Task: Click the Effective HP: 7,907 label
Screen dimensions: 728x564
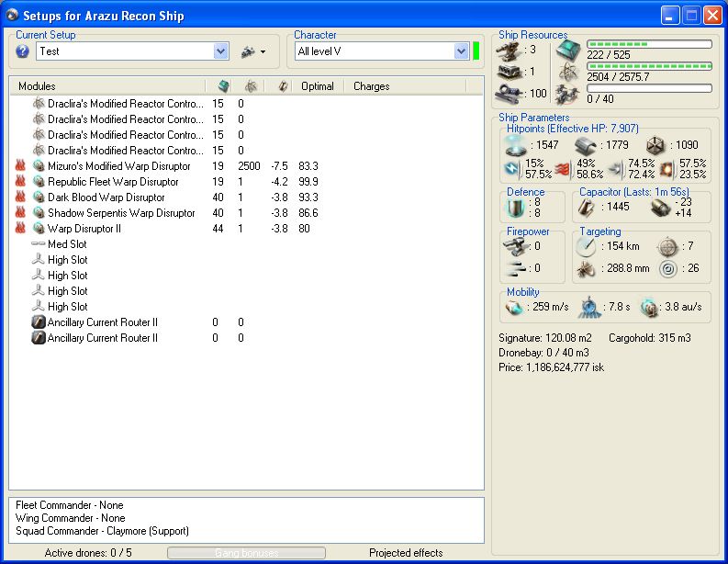Action: point(573,129)
